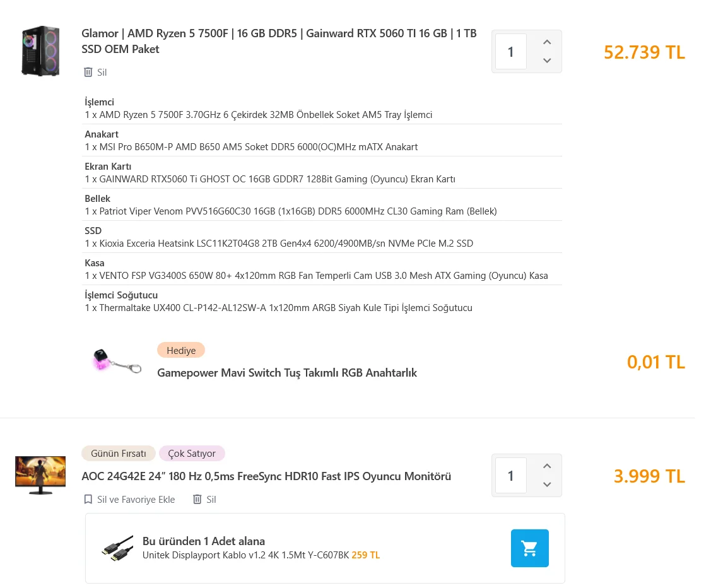
Task: Click the trash icon under AOC monitor
Action: point(197,500)
